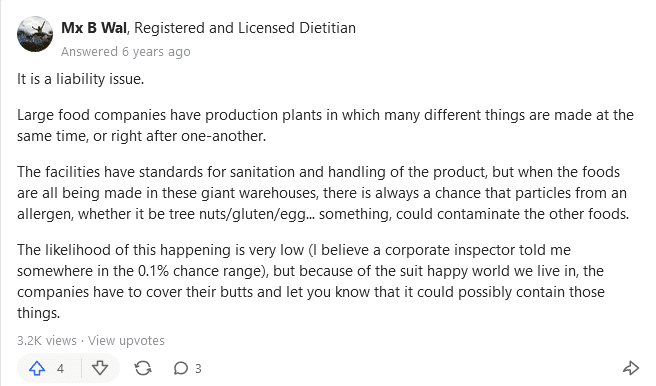Click the '3.2K views' statistic

point(46,340)
